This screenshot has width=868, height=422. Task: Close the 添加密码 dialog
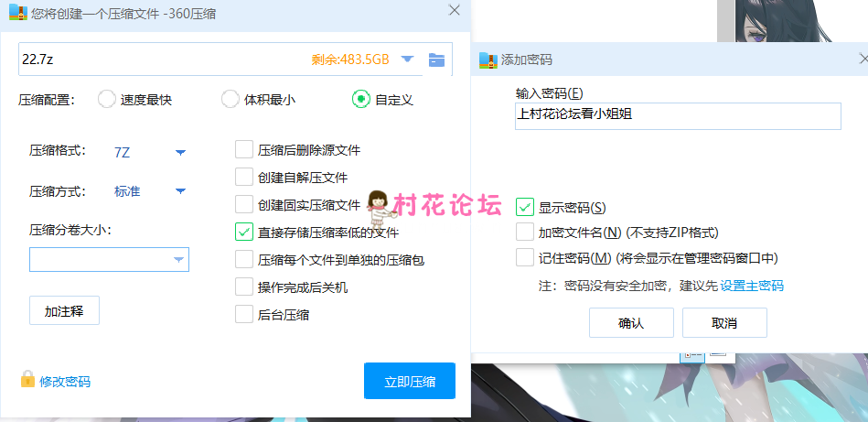pos(863,59)
